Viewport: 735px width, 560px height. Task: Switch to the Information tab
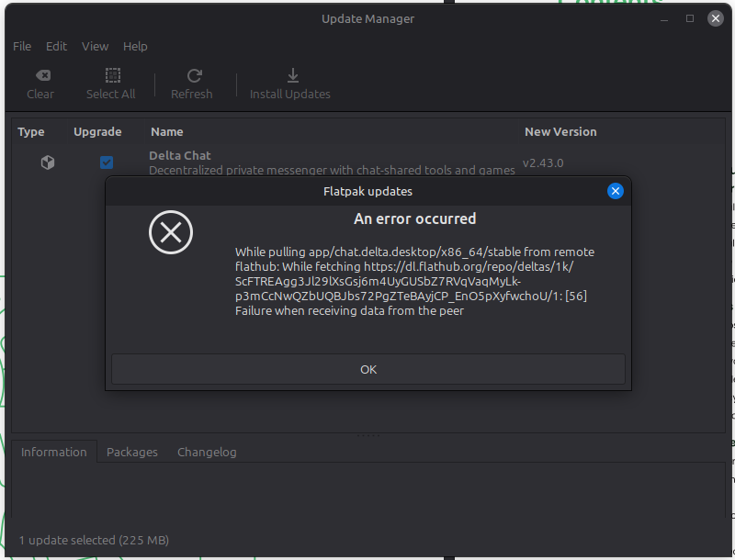pyautogui.click(x=54, y=452)
